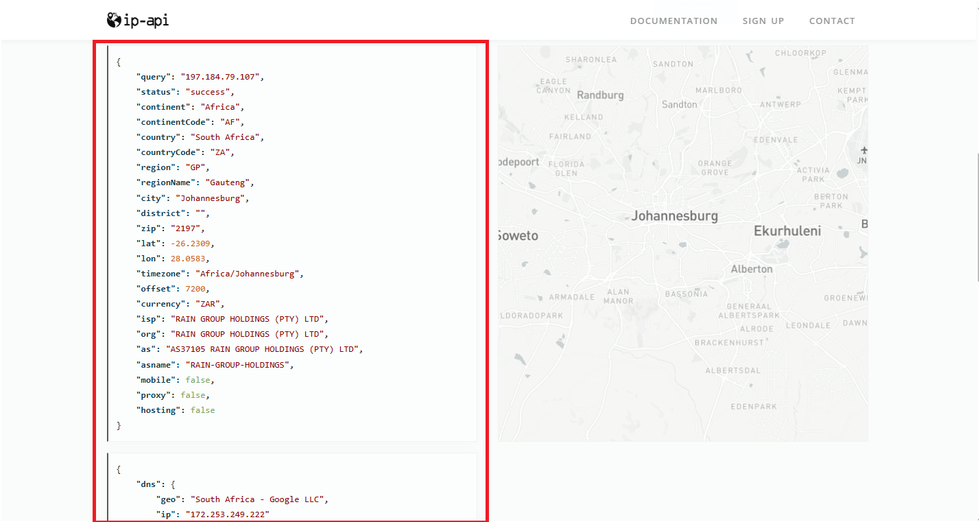Click the org value in the JSON

(x=248, y=334)
